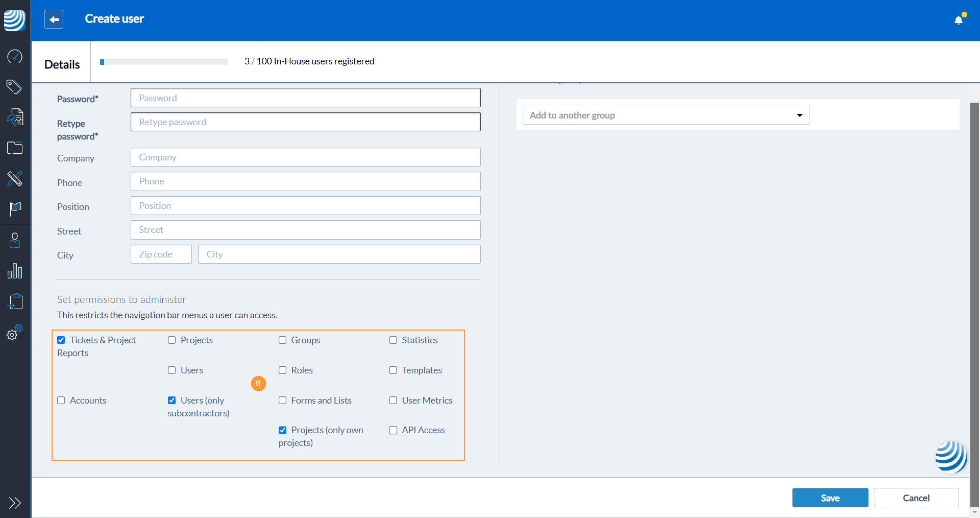Click the 'Set permissions to administer' heading

pyautogui.click(x=121, y=299)
